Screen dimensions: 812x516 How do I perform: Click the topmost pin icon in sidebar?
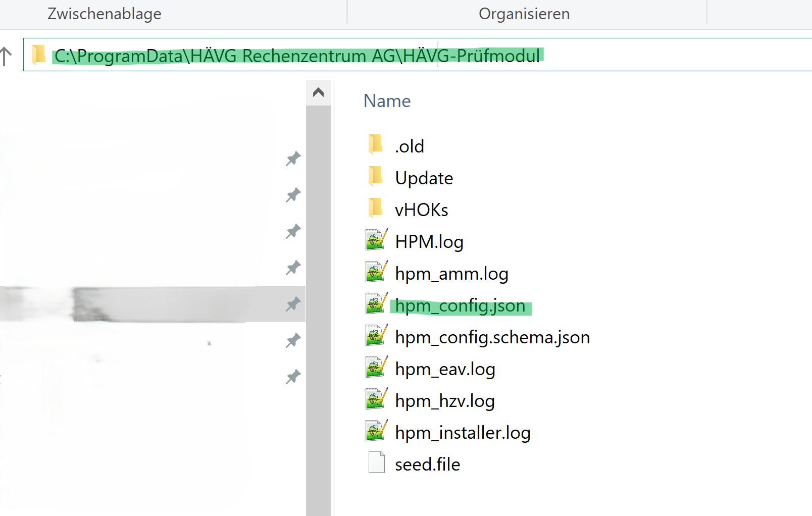[x=293, y=159]
